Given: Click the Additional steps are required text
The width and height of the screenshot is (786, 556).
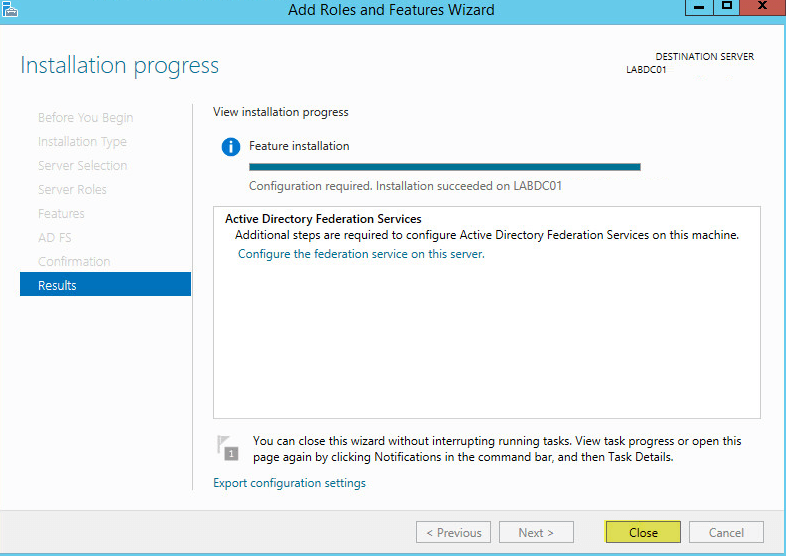Looking at the screenshot, I should coord(487,235).
